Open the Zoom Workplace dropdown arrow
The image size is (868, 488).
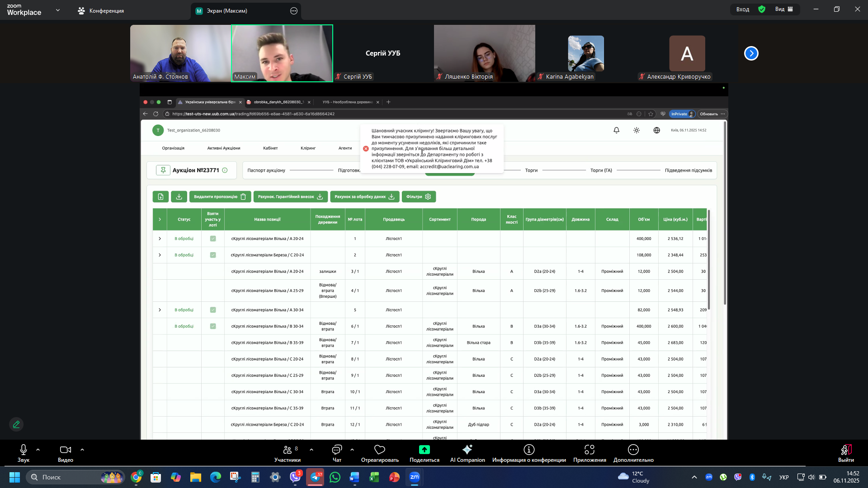click(58, 10)
